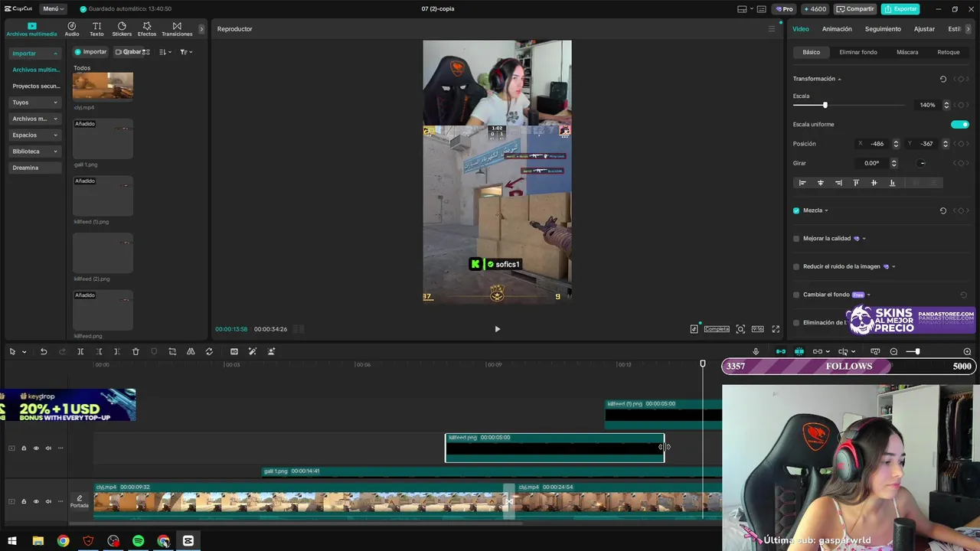Toggle the Escala uniforme switch
Screen dimensions: 980x551
click(960, 124)
